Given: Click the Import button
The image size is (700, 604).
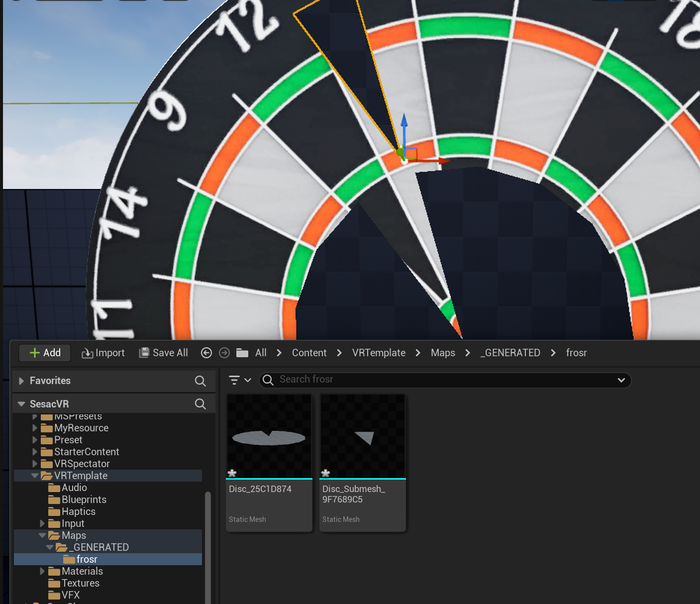Looking at the screenshot, I should point(103,353).
